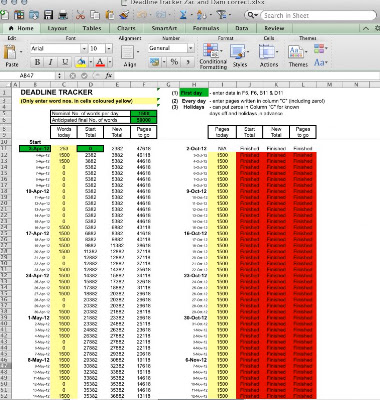
Task: Select the green First day cell
Action: tap(194, 93)
